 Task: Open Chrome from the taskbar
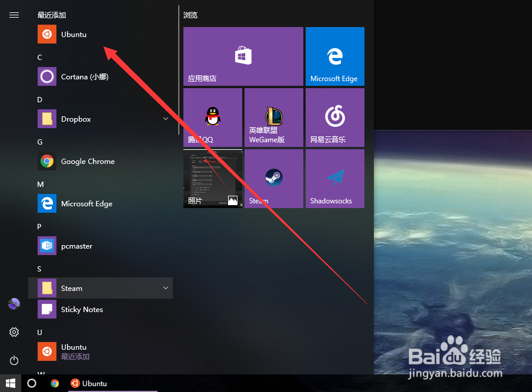(55, 383)
